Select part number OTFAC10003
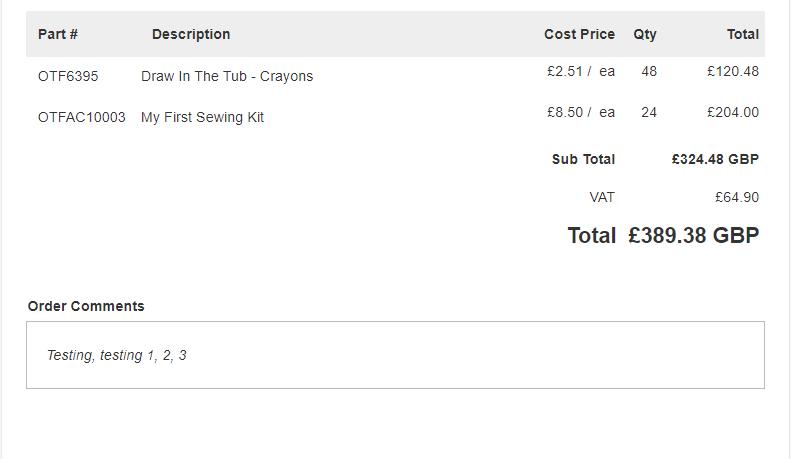Screen dimensions: 791x459 (82, 117)
